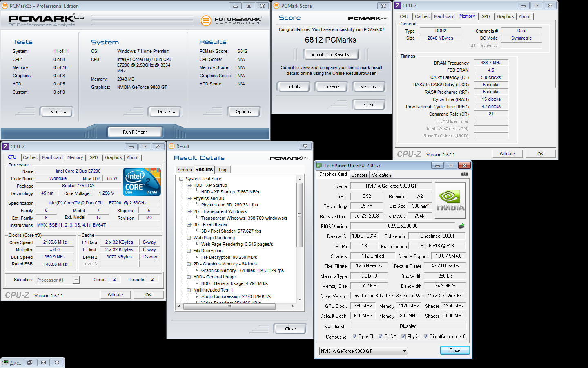This screenshot has width=588, height=368.
Task: Click the Core Speed 2105.6 MHz field
Action: [x=55, y=242]
